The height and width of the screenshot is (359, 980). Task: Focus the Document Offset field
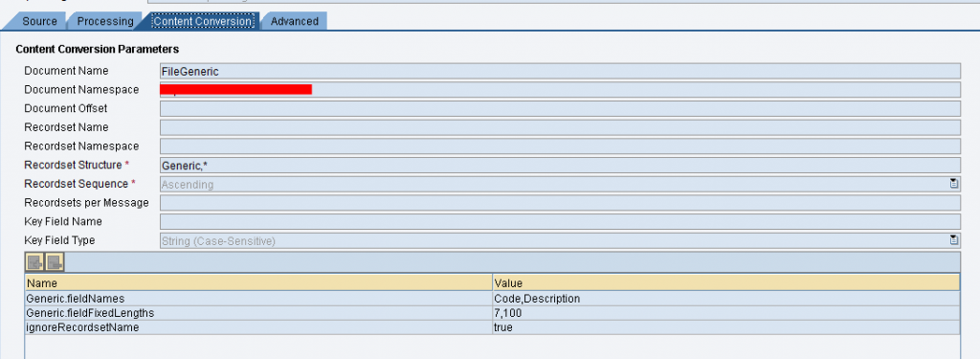[560, 109]
